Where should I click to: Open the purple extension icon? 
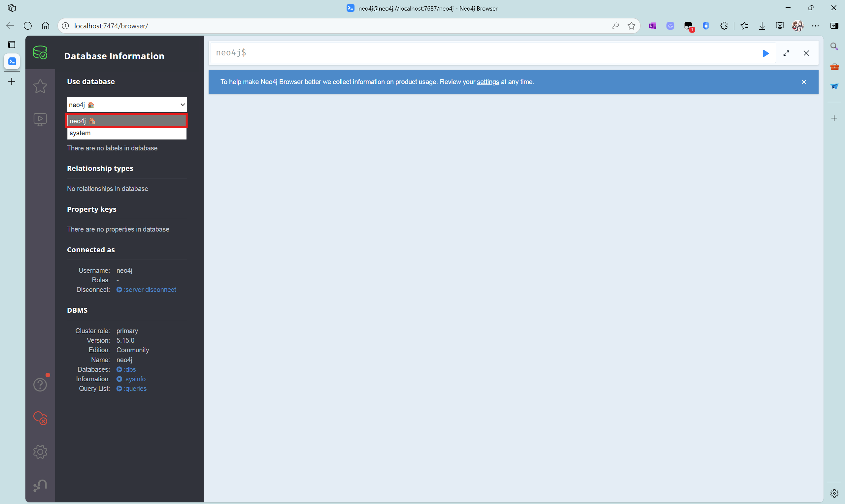coord(670,26)
